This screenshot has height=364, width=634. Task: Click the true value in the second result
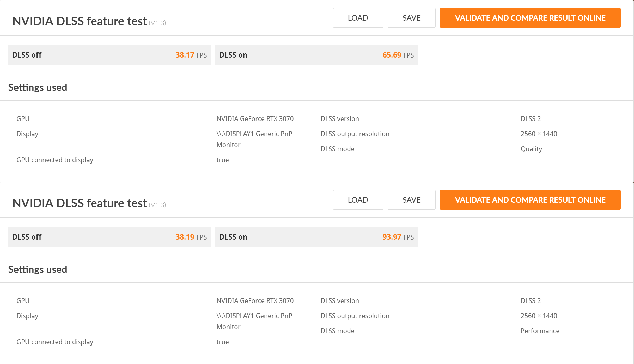(x=222, y=342)
